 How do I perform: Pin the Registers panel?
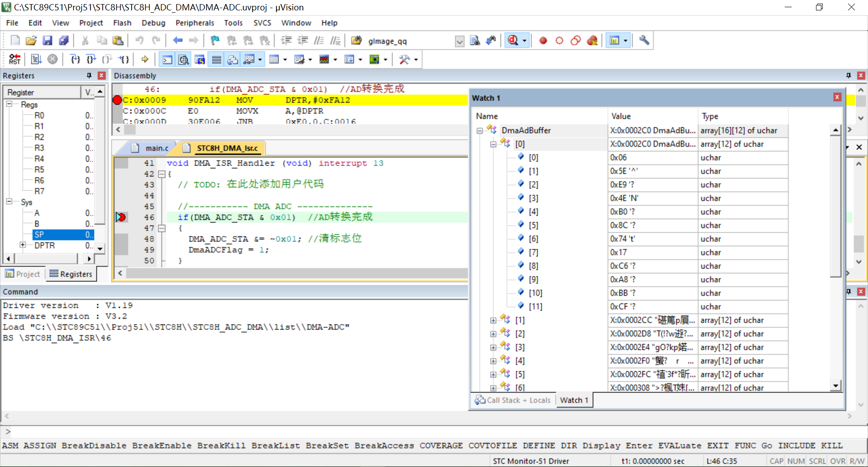coord(89,75)
